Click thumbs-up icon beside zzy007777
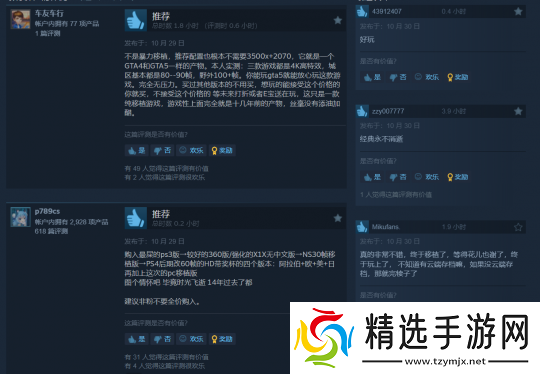Screen dimensions: 540x374 362,111
